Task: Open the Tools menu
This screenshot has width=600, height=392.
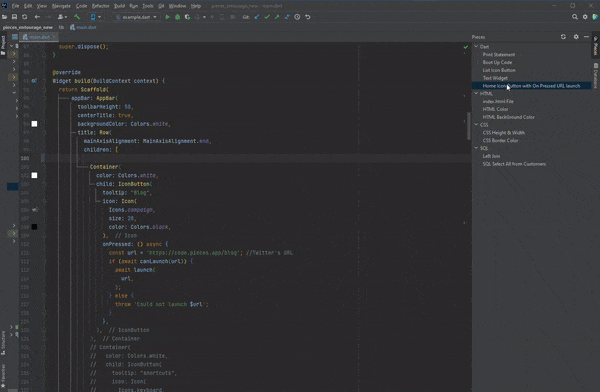Action: (x=148, y=6)
